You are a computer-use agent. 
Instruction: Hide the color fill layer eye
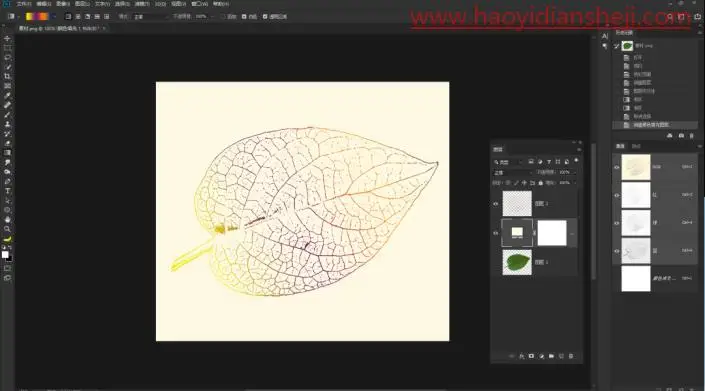coord(495,233)
